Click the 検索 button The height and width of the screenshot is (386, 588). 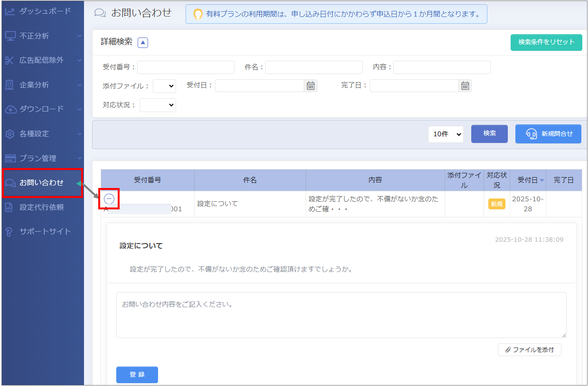pyautogui.click(x=489, y=134)
